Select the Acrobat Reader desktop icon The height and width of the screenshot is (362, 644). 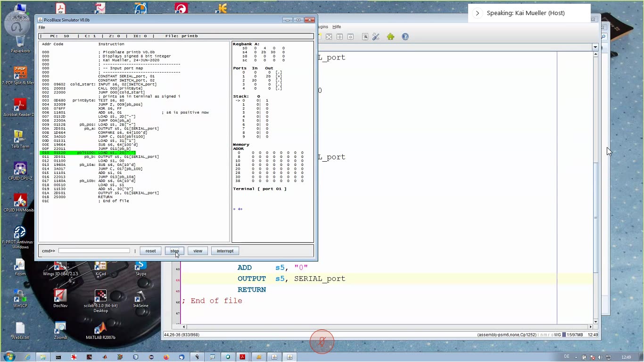coord(20,107)
